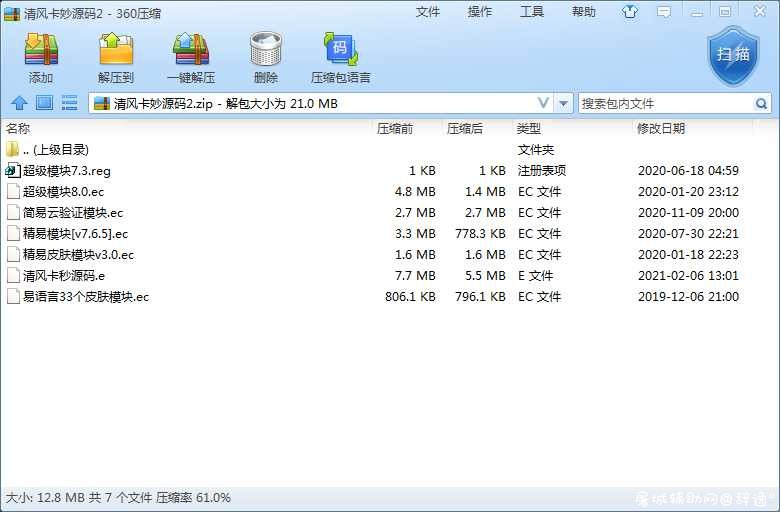Click the file icon of 清风卡秒源码.e
Image resolution: width=780 pixels, height=512 pixels.
(13, 275)
